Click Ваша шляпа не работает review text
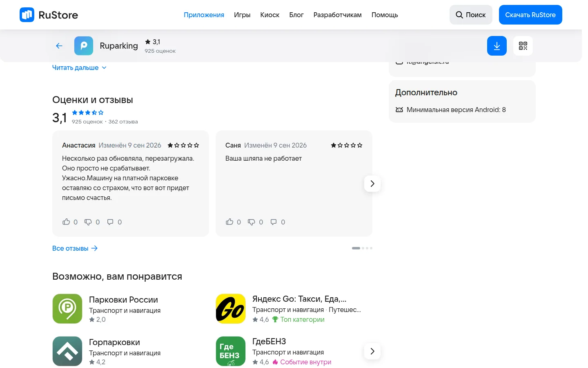The width and height of the screenshot is (588, 368). (263, 159)
